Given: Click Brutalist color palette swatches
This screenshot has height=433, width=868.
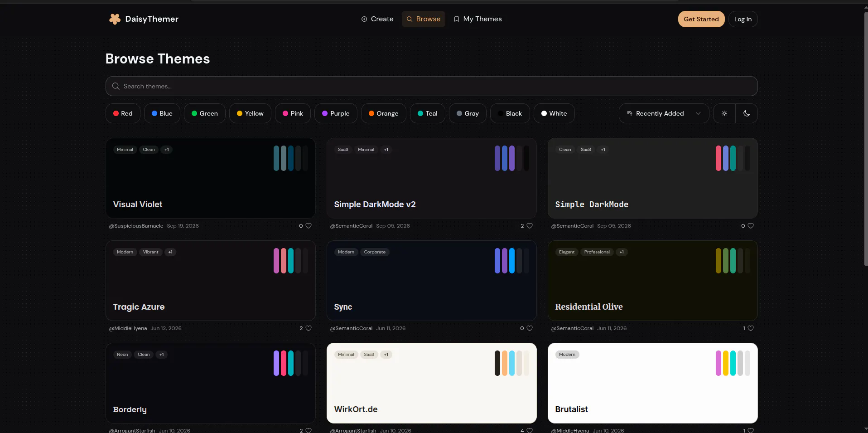Looking at the screenshot, I should (x=733, y=363).
